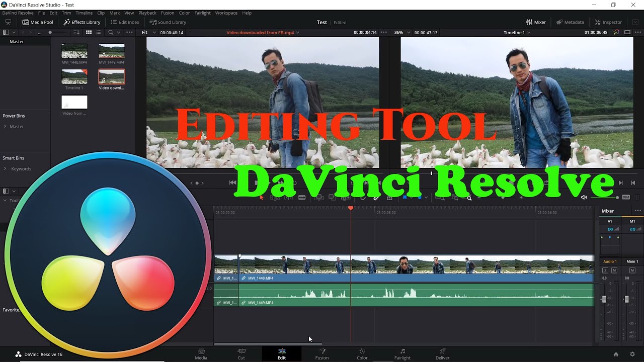This screenshot has width=644, height=362.
Task: Open the Sound Library panel
Action: pyautogui.click(x=168, y=22)
